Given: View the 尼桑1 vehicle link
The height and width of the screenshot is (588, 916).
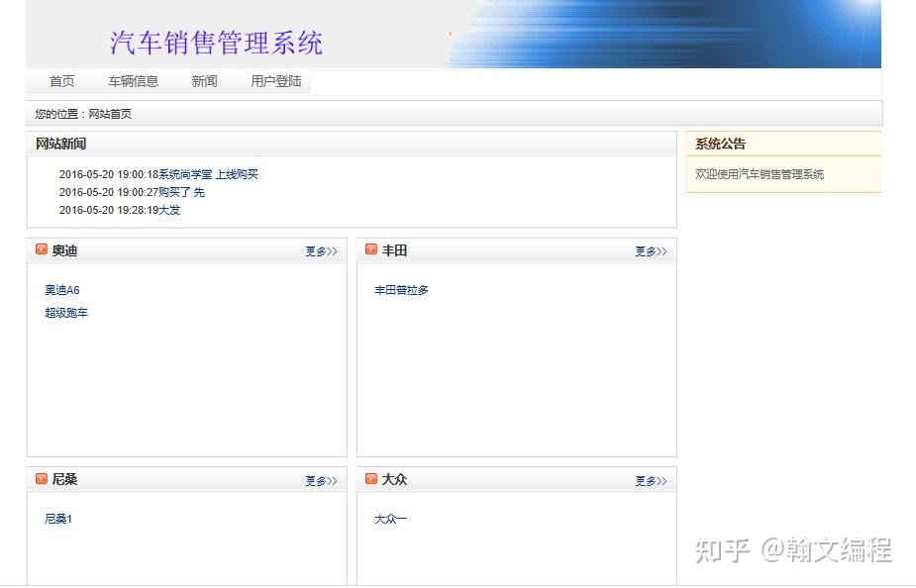Looking at the screenshot, I should (x=57, y=519).
